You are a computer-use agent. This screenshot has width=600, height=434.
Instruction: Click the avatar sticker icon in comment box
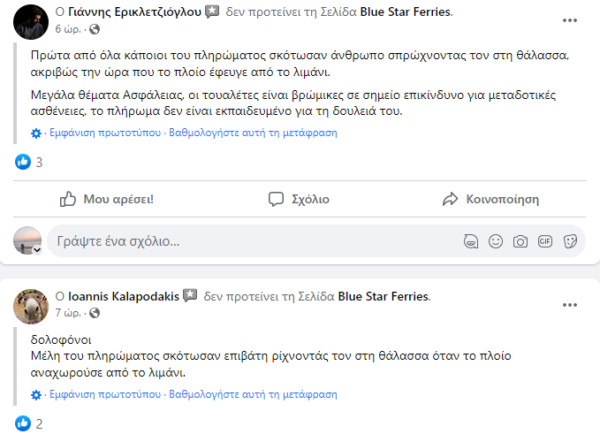coord(470,241)
